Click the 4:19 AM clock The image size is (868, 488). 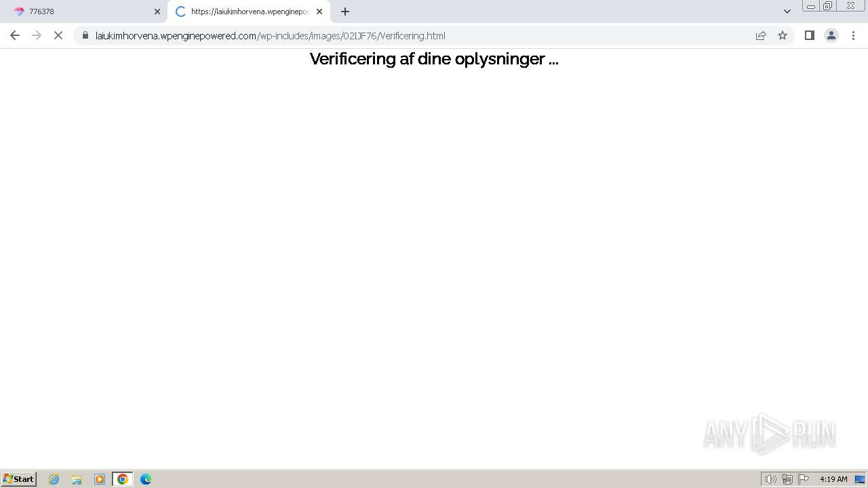(x=833, y=479)
